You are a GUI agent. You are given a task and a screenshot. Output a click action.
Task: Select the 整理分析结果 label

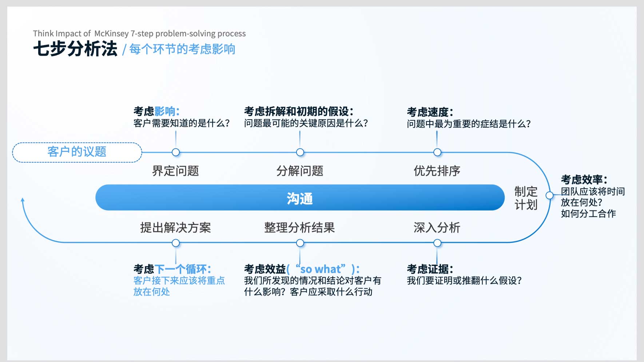[x=299, y=228]
